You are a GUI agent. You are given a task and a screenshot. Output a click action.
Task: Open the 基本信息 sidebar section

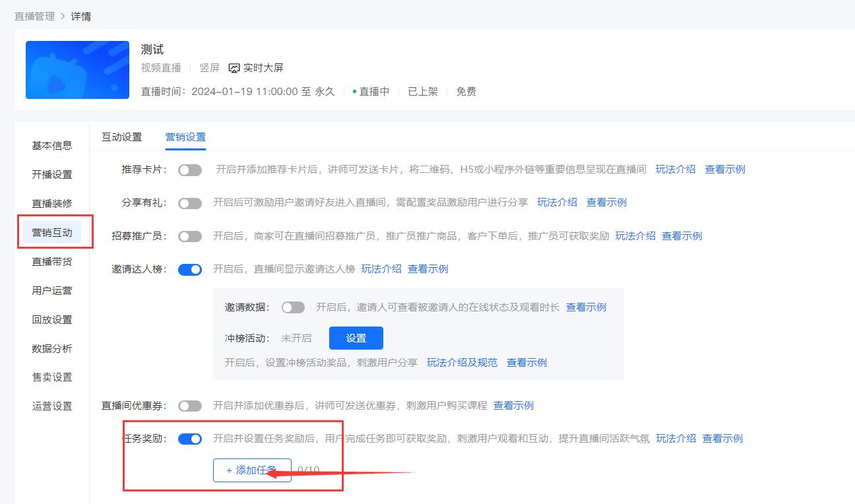52,145
